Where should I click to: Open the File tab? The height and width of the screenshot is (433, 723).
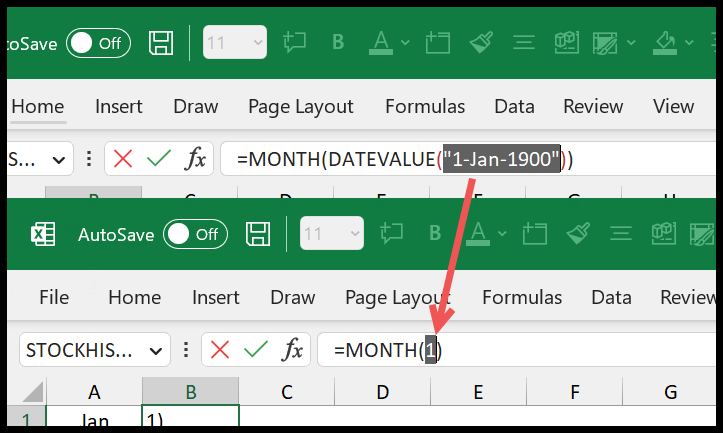pyautogui.click(x=54, y=297)
